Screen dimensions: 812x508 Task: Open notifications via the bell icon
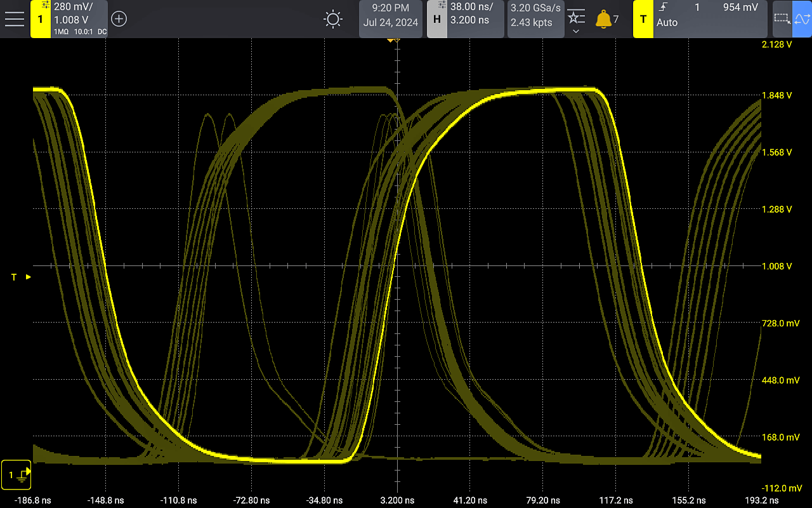[603, 20]
